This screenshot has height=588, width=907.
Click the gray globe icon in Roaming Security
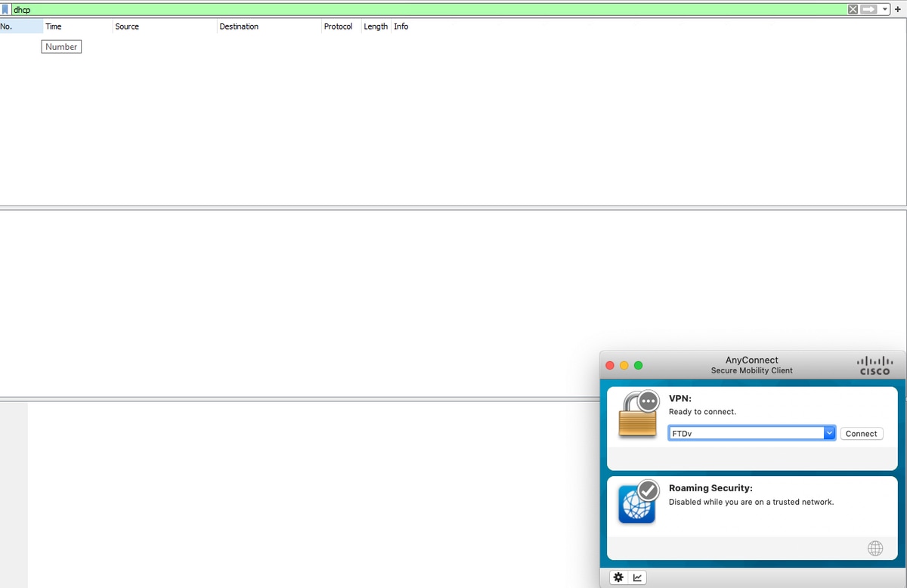[875, 549]
